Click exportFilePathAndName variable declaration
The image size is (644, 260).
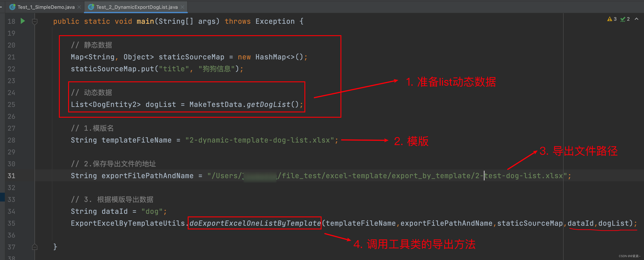point(147,176)
